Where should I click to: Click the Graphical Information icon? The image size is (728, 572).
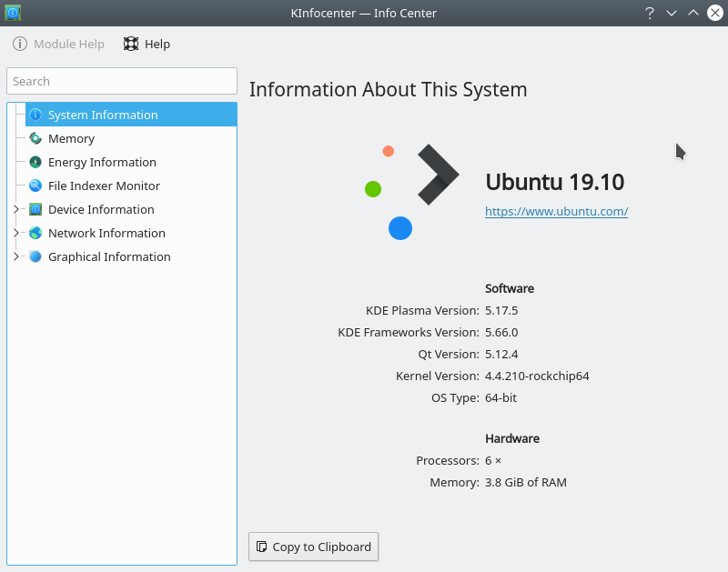coord(35,256)
